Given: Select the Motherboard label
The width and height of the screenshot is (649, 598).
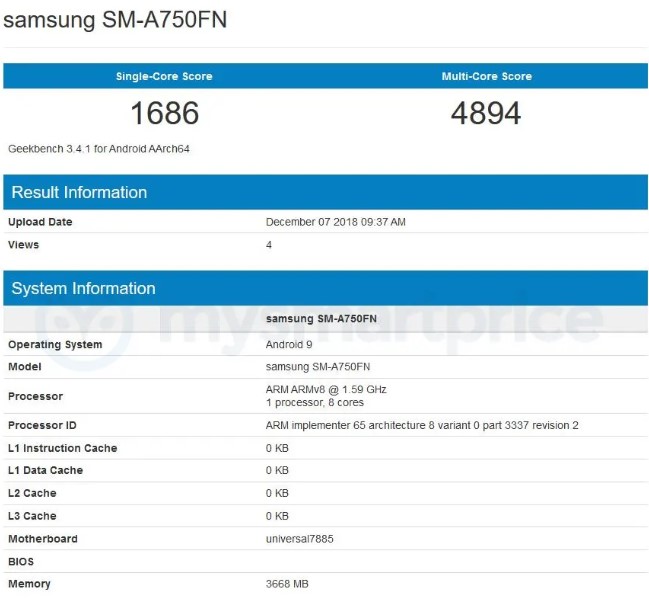Looking at the screenshot, I should 43,539.
